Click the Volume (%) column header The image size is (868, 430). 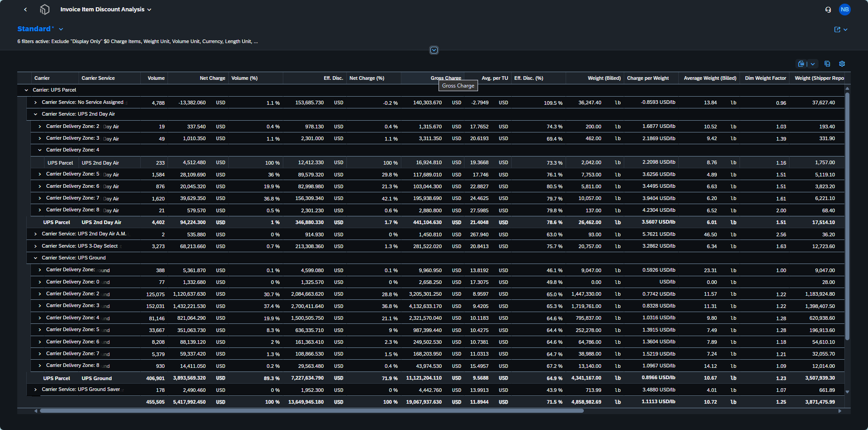[256, 78]
